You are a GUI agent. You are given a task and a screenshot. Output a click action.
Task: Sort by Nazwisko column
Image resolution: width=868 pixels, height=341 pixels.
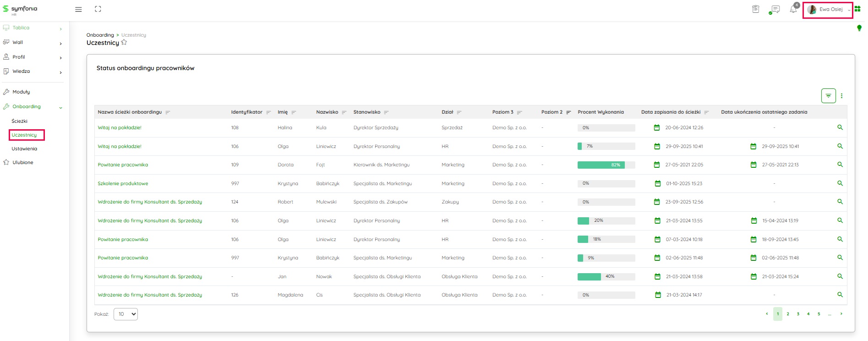coord(344,112)
